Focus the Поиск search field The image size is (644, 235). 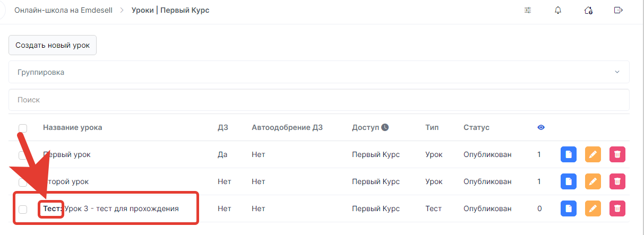coord(319,100)
